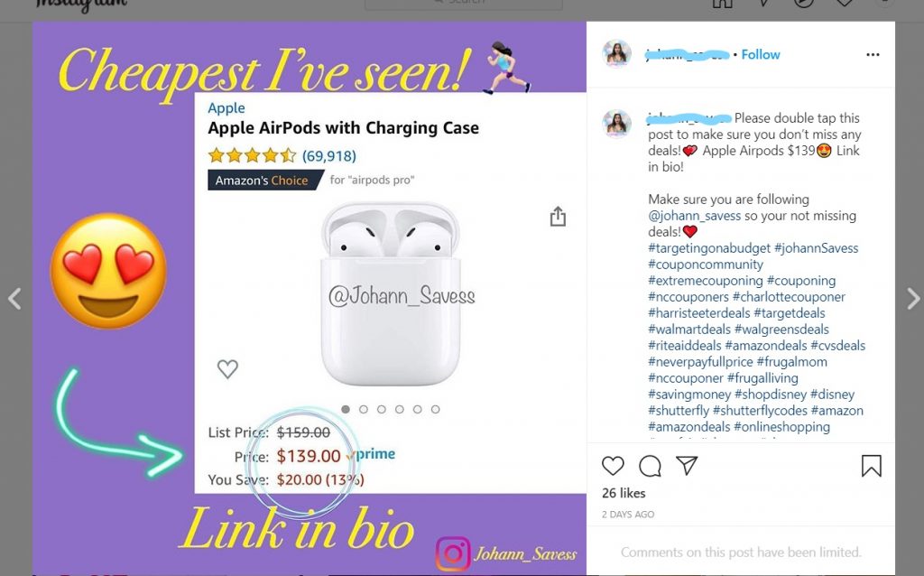
Task: Open comments with the speech bubble icon
Action: tap(650, 466)
